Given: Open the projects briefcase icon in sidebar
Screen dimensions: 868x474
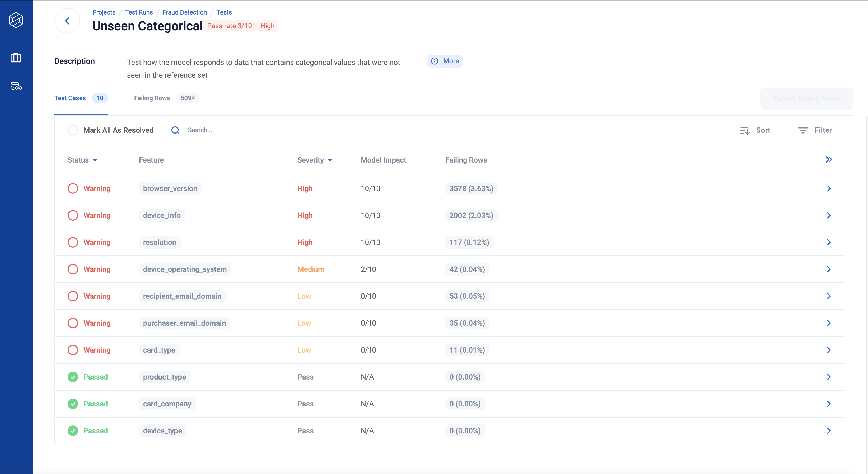Looking at the screenshot, I should 16,58.
